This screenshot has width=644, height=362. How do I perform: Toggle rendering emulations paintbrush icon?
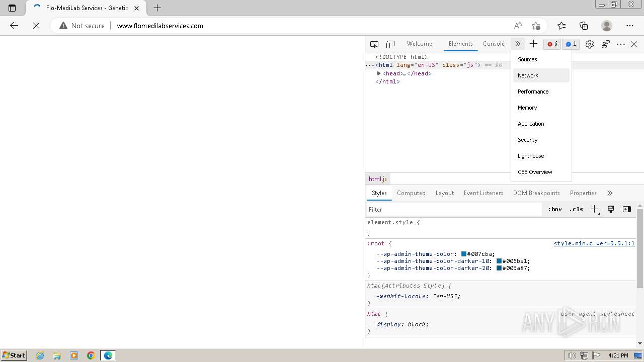click(x=611, y=209)
